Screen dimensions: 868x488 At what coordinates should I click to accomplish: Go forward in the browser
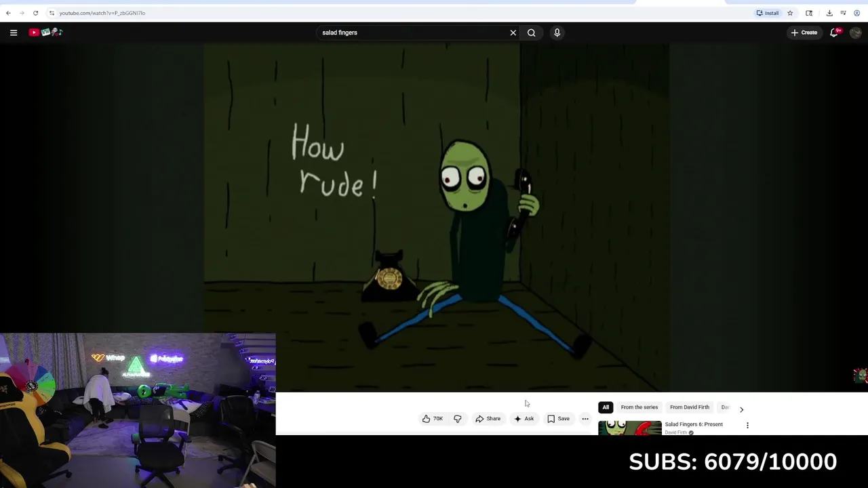22,13
